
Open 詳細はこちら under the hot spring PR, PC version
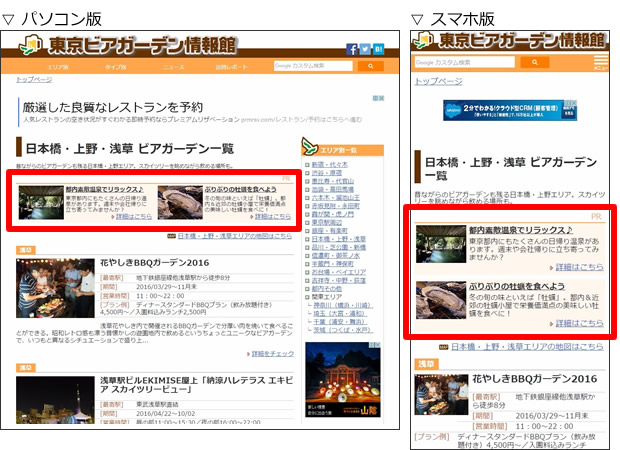(135, 216)
